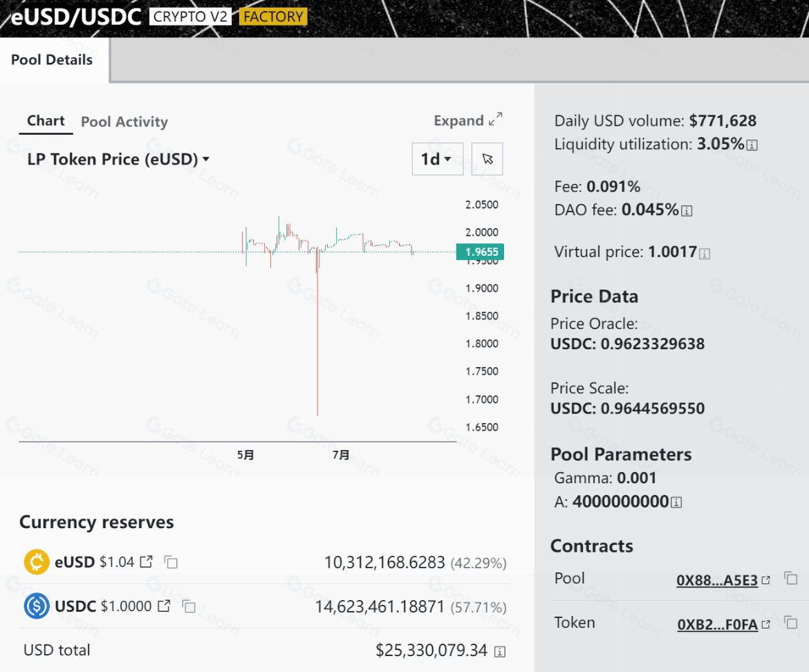Open Token contract link 0XB2...F0FA
The height and width of the screenshot is (672, 809).
(x=718, y=624)
